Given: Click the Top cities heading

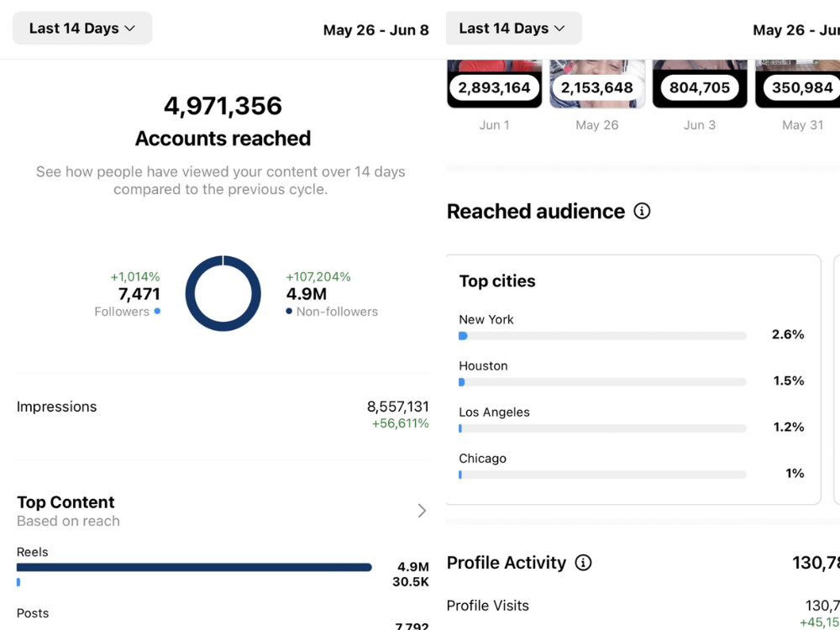Looking at the screenshot, I should point(497,281).
